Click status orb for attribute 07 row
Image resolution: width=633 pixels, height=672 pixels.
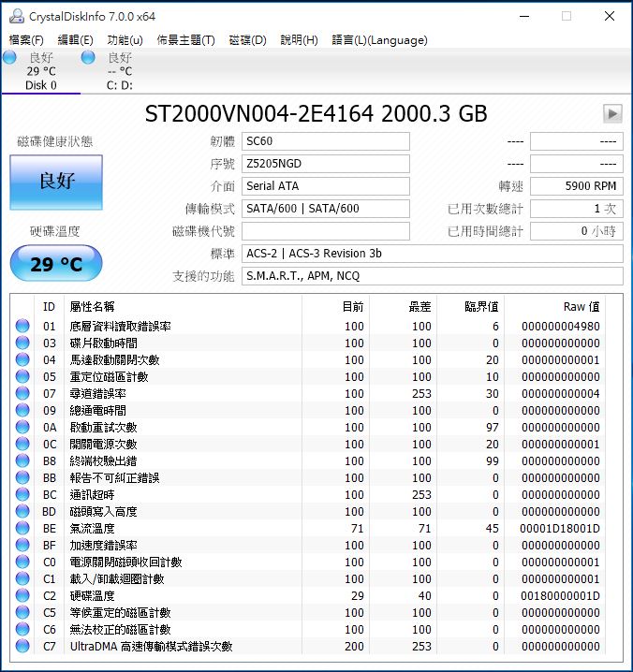[22, 393]
